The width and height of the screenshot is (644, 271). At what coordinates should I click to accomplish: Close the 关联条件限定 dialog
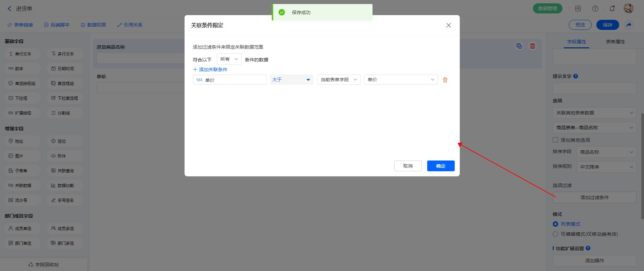448,26
